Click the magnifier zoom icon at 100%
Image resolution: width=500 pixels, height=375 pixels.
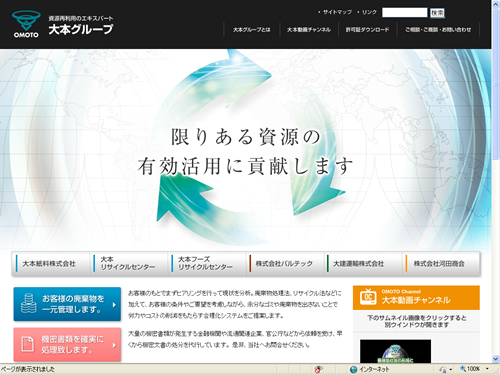tap(463, 369)
